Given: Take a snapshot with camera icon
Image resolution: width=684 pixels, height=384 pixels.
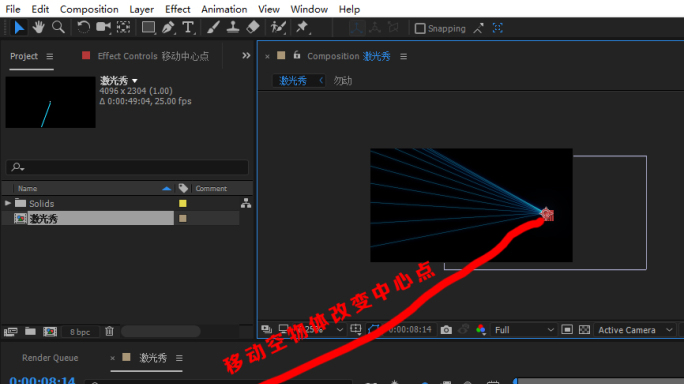Looking at the screenshot, I should pos(446,330).
